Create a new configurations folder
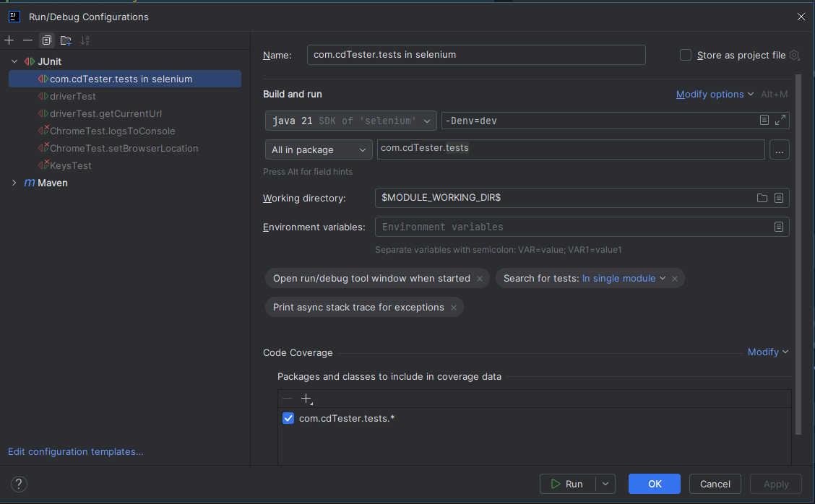 pos(66,40)
